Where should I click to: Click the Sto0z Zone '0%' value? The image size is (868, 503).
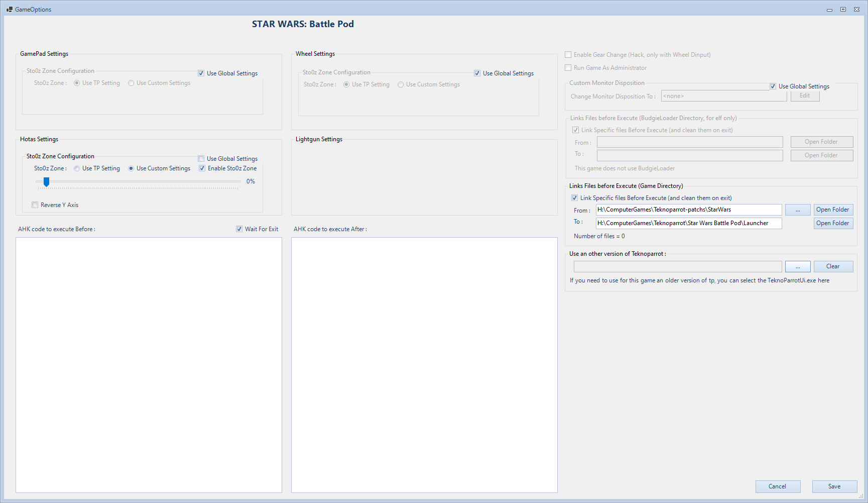click(251, 181)
